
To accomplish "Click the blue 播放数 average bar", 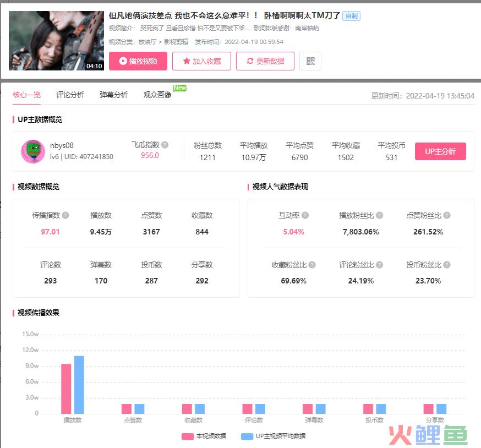I will [79, 385].
